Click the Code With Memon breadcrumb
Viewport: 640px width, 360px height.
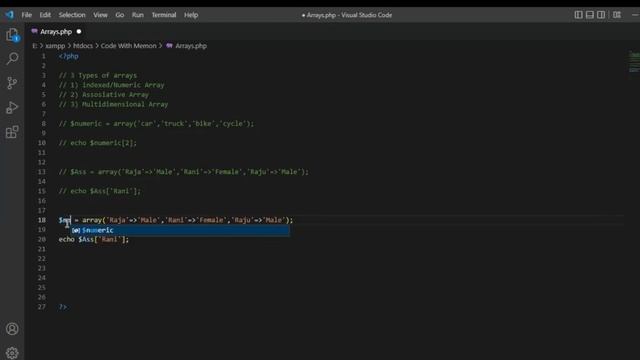pos(129,46)
